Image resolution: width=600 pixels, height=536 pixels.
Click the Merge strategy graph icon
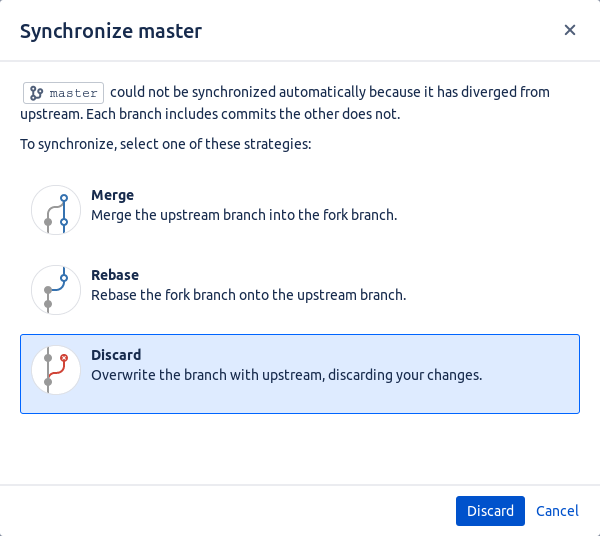56,210
